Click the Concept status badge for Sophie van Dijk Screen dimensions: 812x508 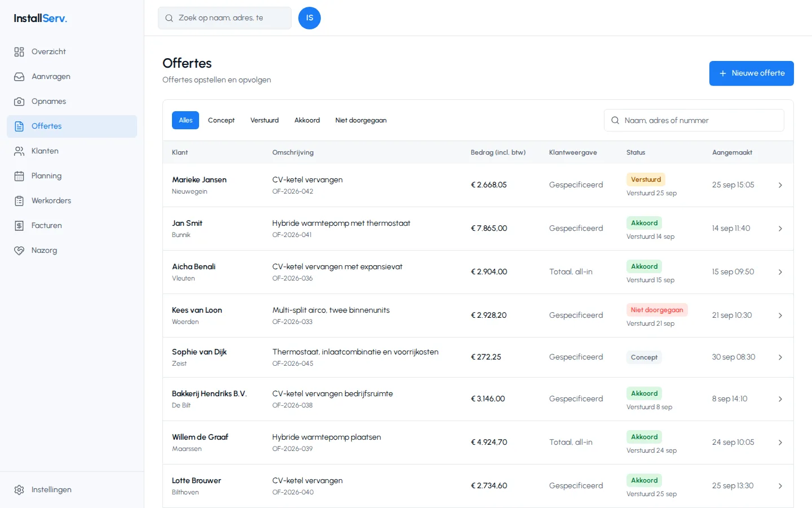[x=644, y=357]
